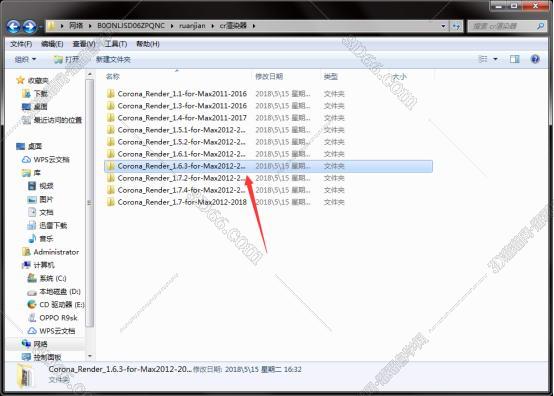Toggle the preview pane icon
The image size is (554, 396).
tap(514, 59)
